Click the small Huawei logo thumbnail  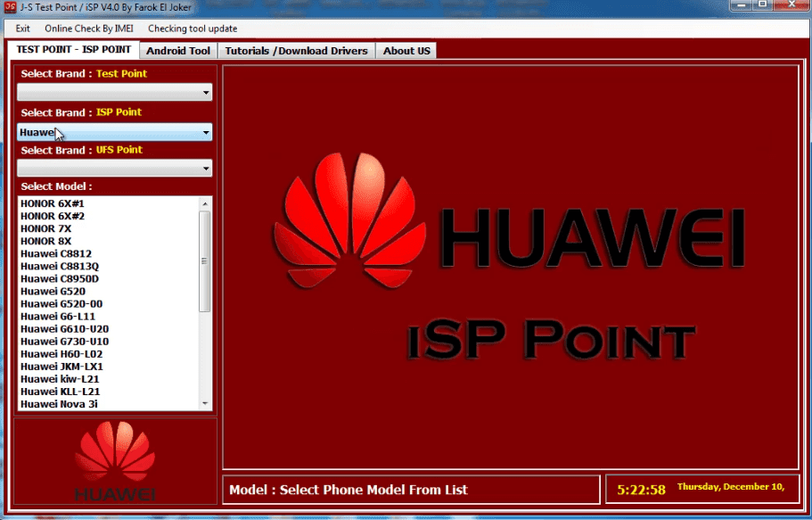coord(115,461)
